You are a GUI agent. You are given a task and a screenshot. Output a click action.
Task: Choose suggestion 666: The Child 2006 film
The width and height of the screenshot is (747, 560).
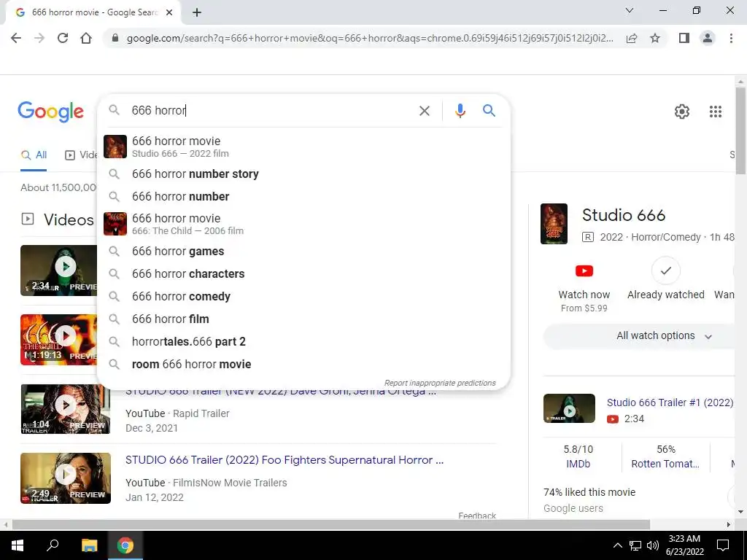(x=303, y=224)
